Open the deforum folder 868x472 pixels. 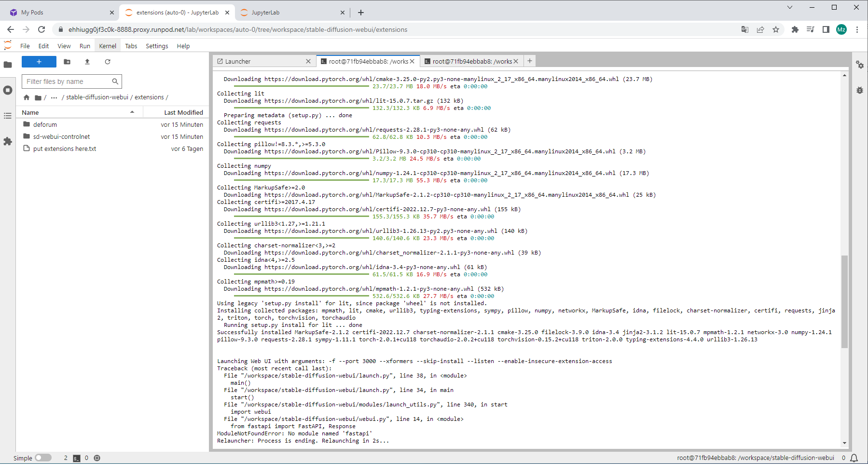[x=45, y=124]
